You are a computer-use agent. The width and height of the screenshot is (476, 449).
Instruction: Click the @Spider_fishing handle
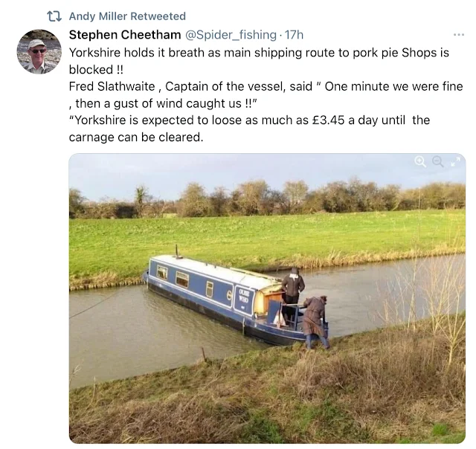(x=229, y=34)
